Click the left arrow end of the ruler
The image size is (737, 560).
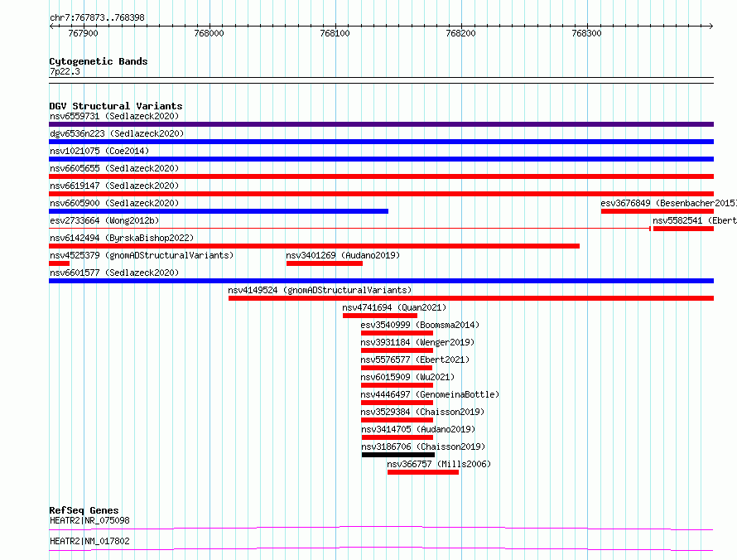tap(51, 27)
